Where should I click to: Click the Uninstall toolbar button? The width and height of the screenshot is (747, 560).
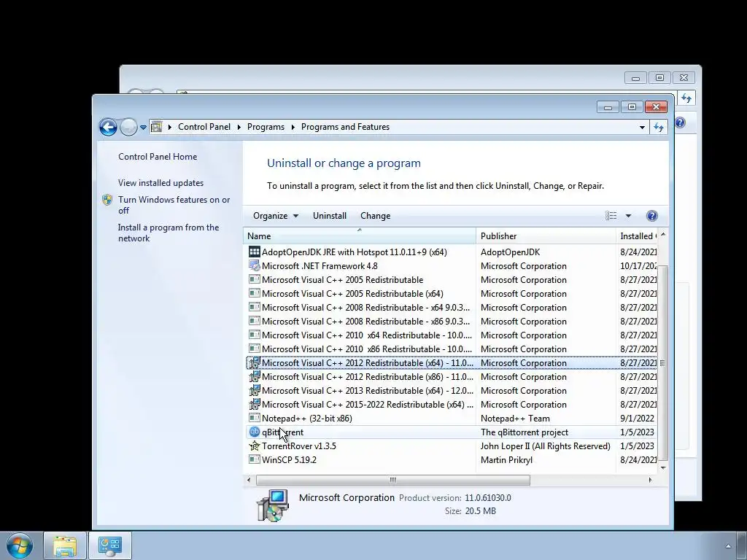point(330,216)
